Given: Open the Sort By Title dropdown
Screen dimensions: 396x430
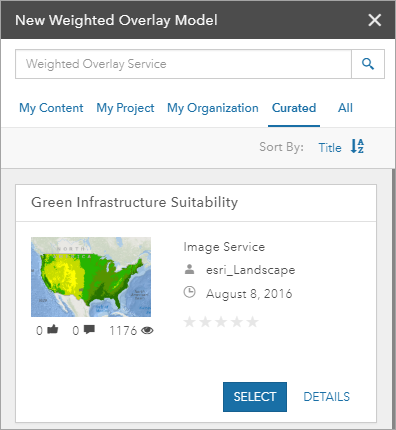Looking at the screenshot, I should click(330, 147).
